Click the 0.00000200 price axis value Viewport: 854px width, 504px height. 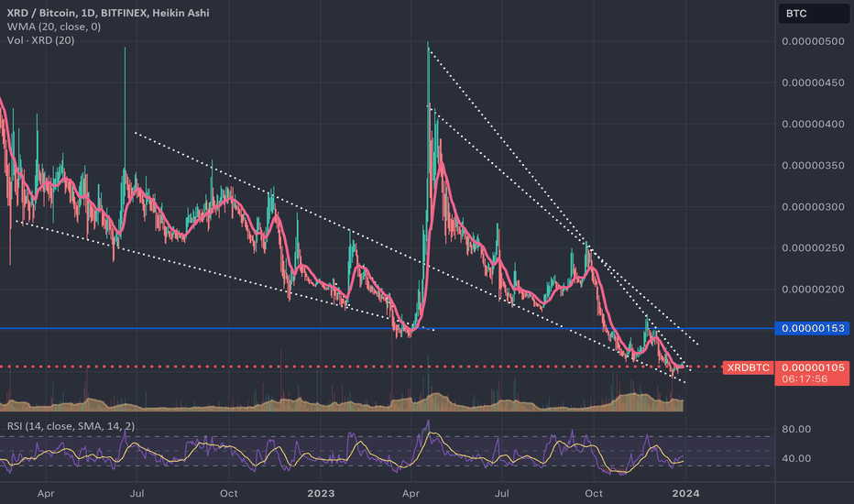[813, 290]
